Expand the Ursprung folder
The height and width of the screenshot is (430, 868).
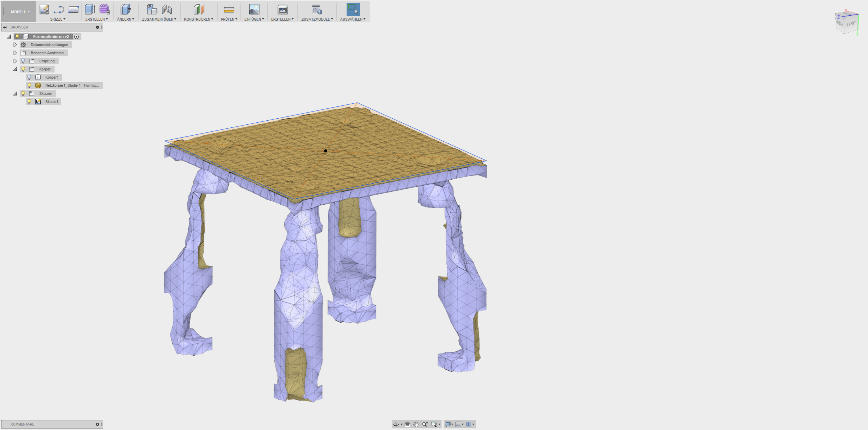point(15,61)
